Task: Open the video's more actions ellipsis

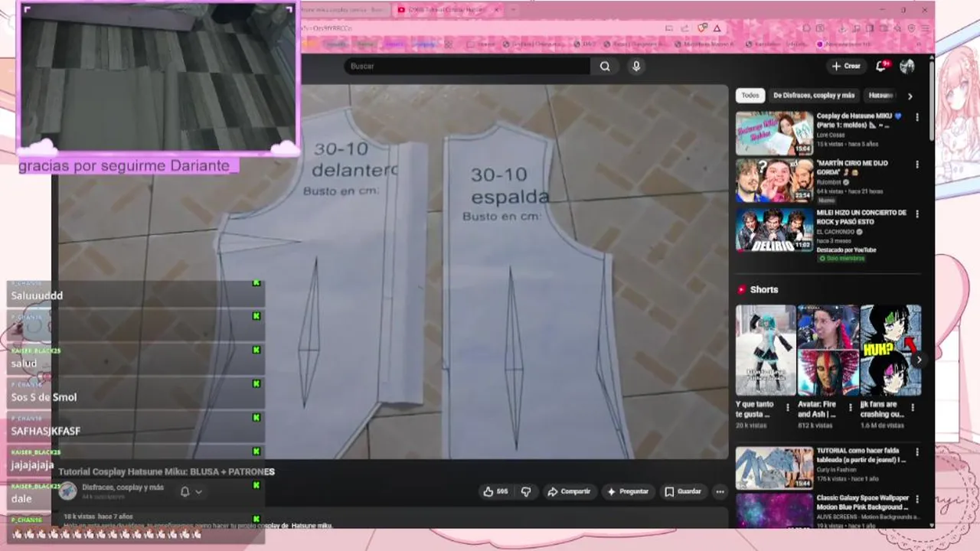Action: (720, 491)
